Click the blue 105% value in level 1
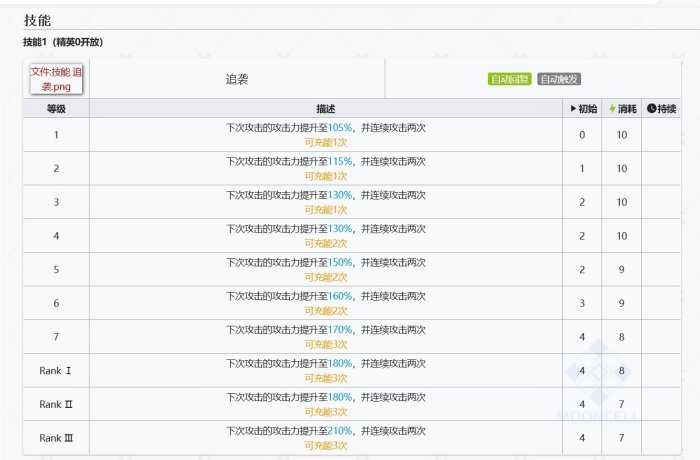700x460 pixels. coord(340,128)
